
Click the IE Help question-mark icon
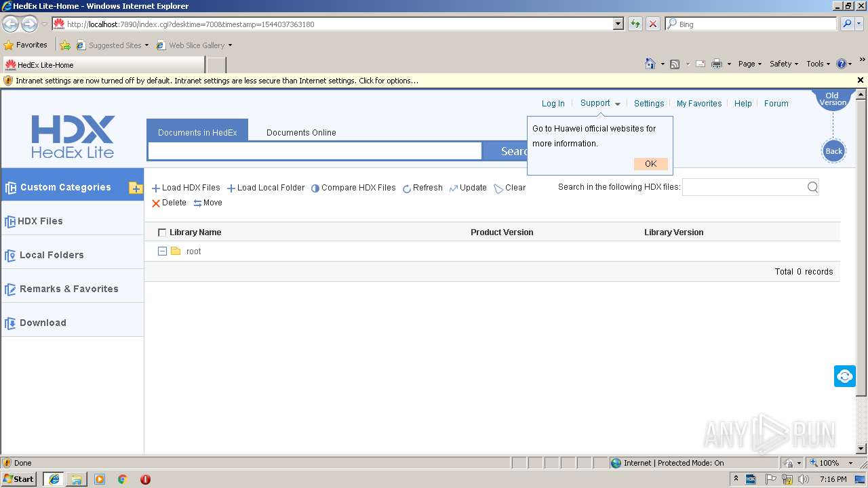(842, 64)
